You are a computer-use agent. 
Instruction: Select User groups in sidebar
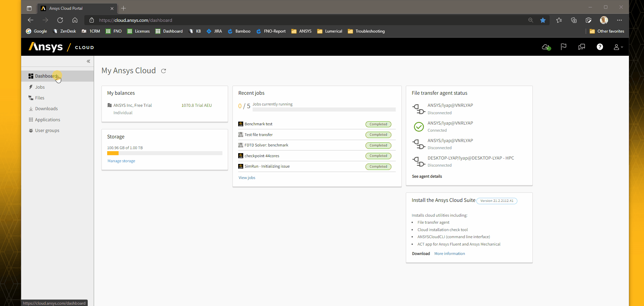pos(47,130)
